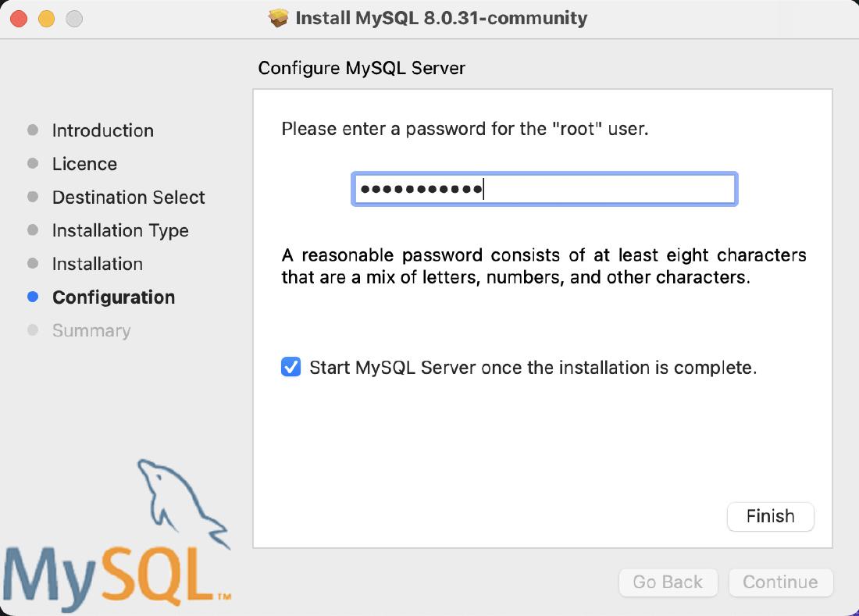The image size is (859, 616).
Task: Open the Destination Select step
Action: [128, 198]
